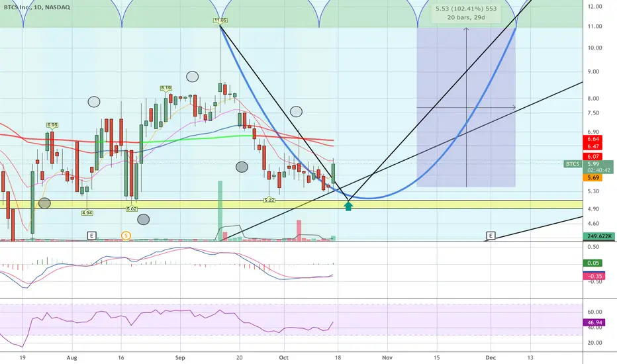Open the orange S split marker
This screenshot has width=617, height=364.
126,236
